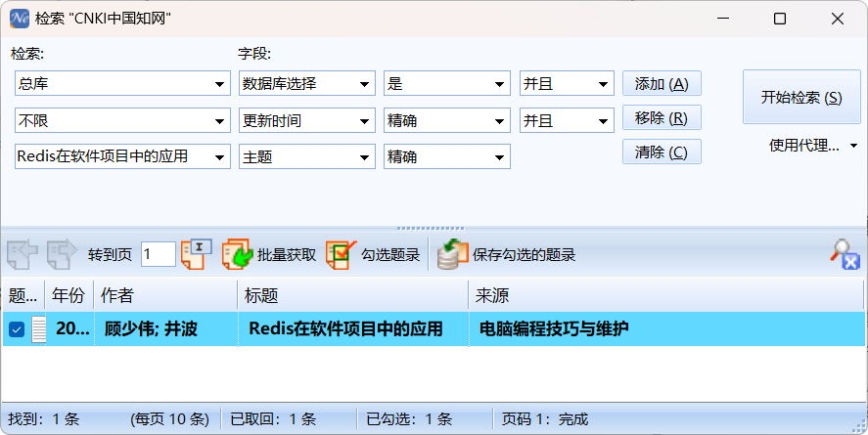The image size is (868, 435).
Task: Sort by the 标题 column header
Action: [x=353, y=296]
